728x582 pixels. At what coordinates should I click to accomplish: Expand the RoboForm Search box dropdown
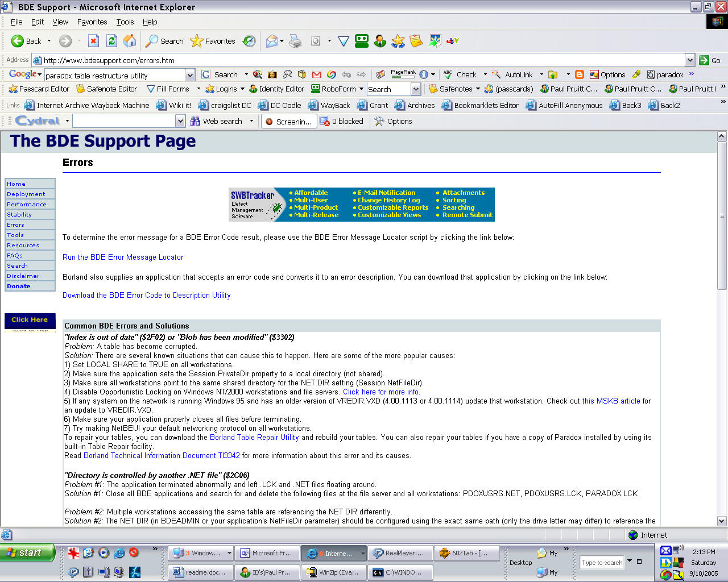(416, 89)
